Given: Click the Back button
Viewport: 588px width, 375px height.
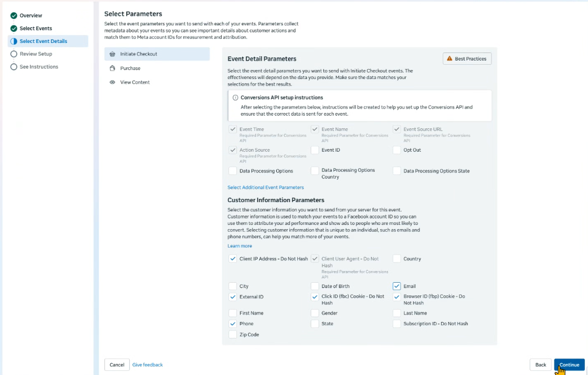Looking at the screenshot, I should 540,365.
